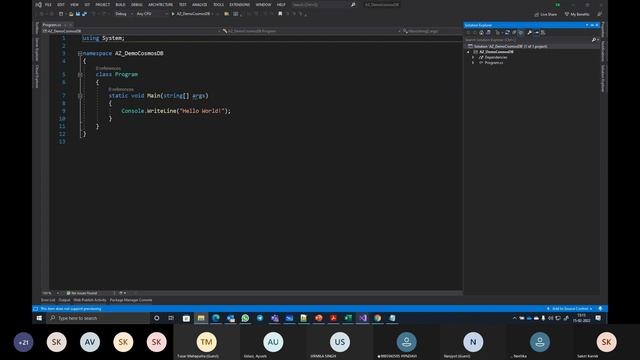Open the Solution Explorer window options dropdown arrow
The width and height of the screenshot is (640, 360).
pos(587,25)
